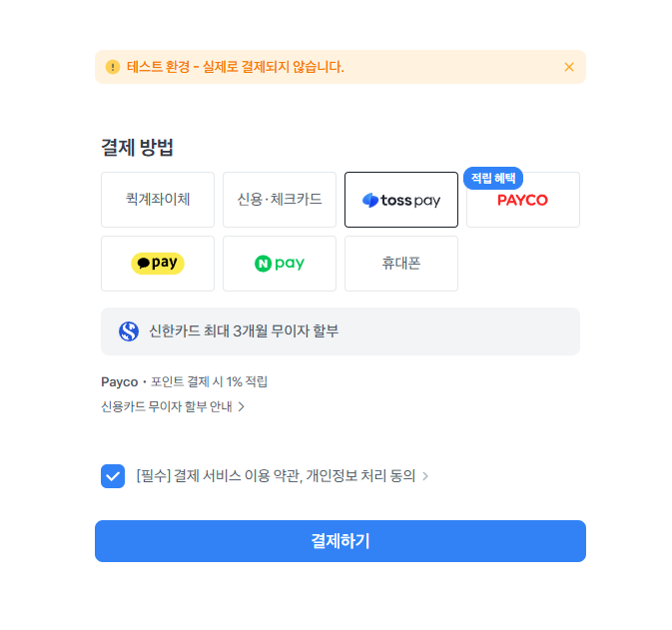Click the 신한카드 최대 3개월 무이자 할부 banner
Screen dimensions: 672x630
point(340,331)
